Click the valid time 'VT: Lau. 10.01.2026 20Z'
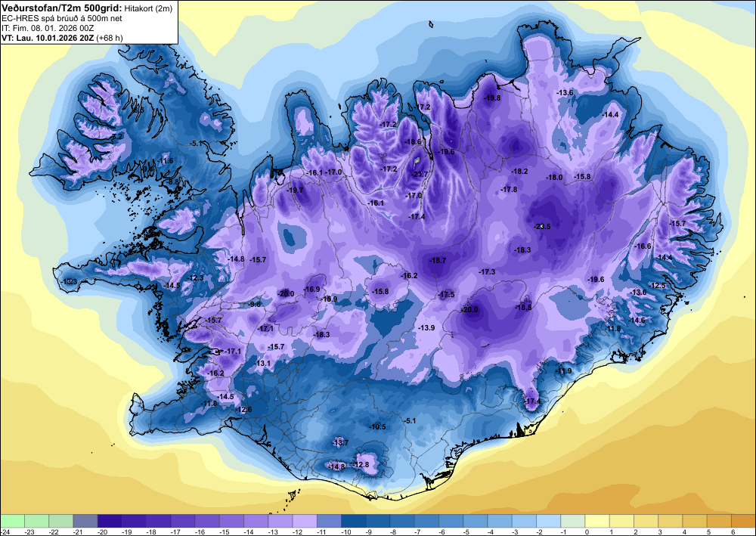 tap(48, 38)
